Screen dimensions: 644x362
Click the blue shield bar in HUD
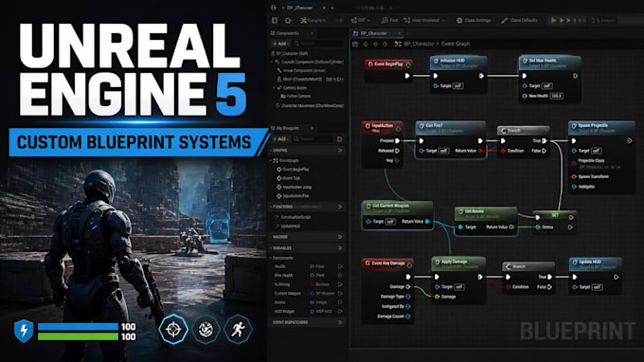(x=78, y=327)
